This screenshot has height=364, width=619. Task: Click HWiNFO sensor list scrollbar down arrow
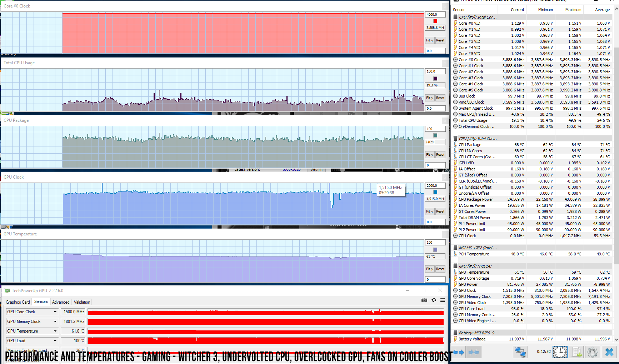pyautogui.click(x=616, y=339)
